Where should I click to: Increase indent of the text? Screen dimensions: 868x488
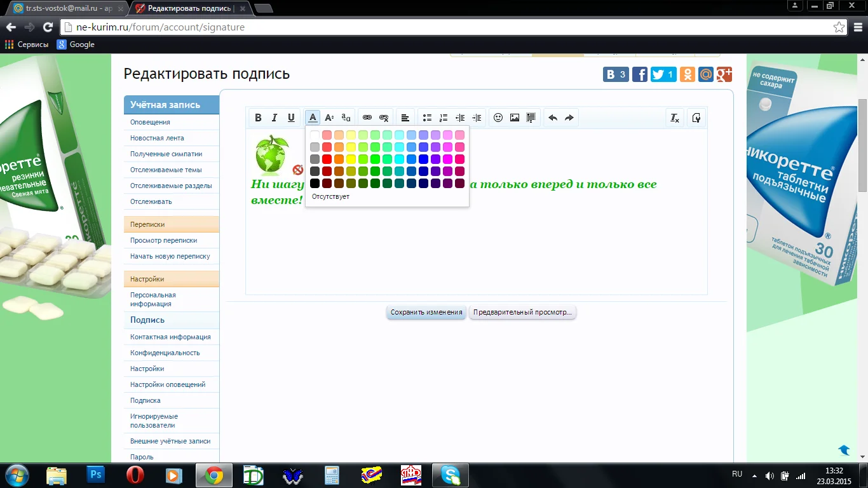[477, 118]
